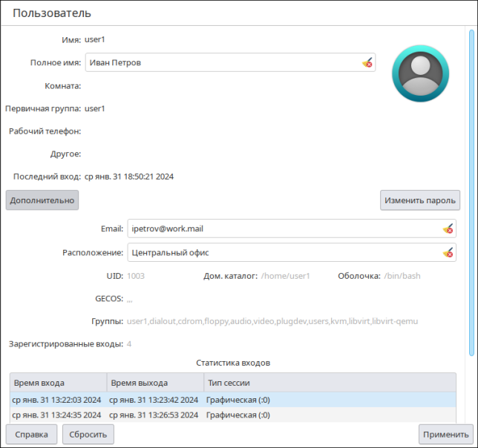
Task: Click the user avatar picture
Action: point(420,73)
